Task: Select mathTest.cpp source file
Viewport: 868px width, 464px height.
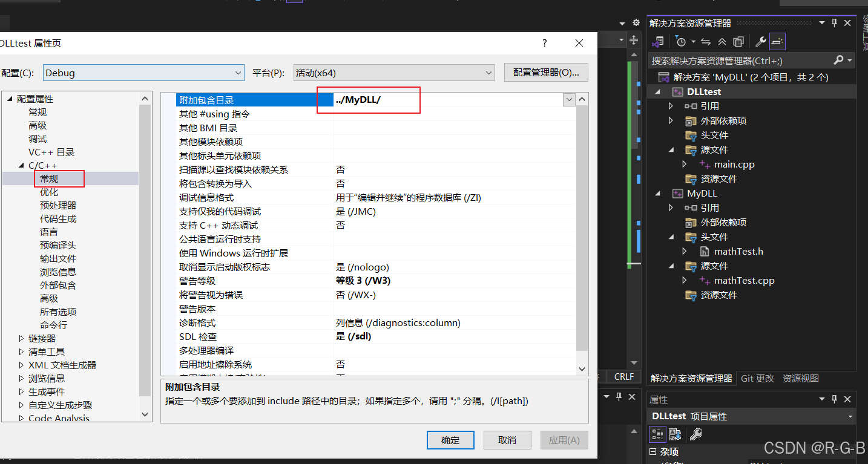Action: (x=744, y=280)
